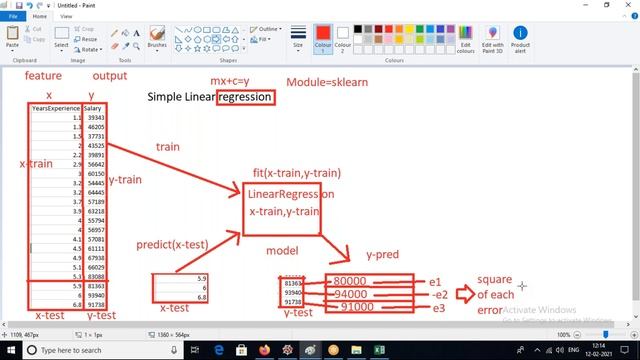Click the Redo arrow in title bar
The image size is (640, 360).
(x=40, y=5)
